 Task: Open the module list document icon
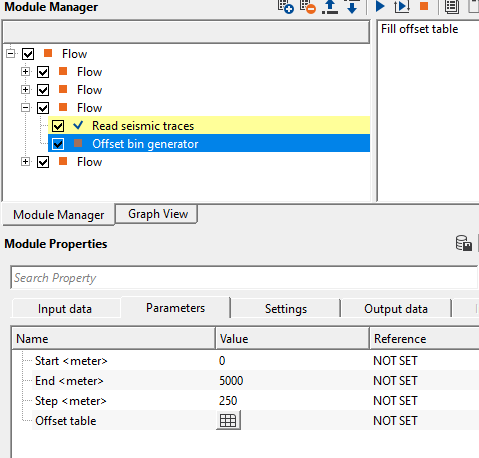[x=452, y=7]
